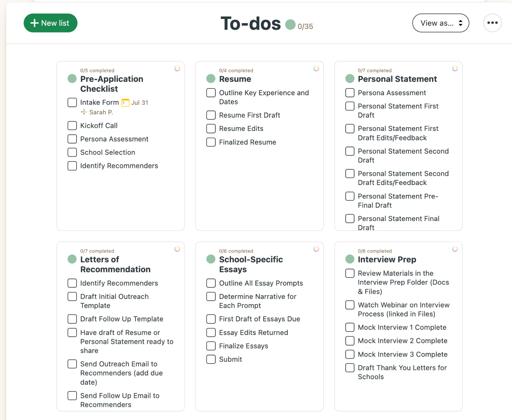Click the progress ring icon on Interview Prep card
Image resolution: width=512 pixels, height=420 pixels.
455,249
